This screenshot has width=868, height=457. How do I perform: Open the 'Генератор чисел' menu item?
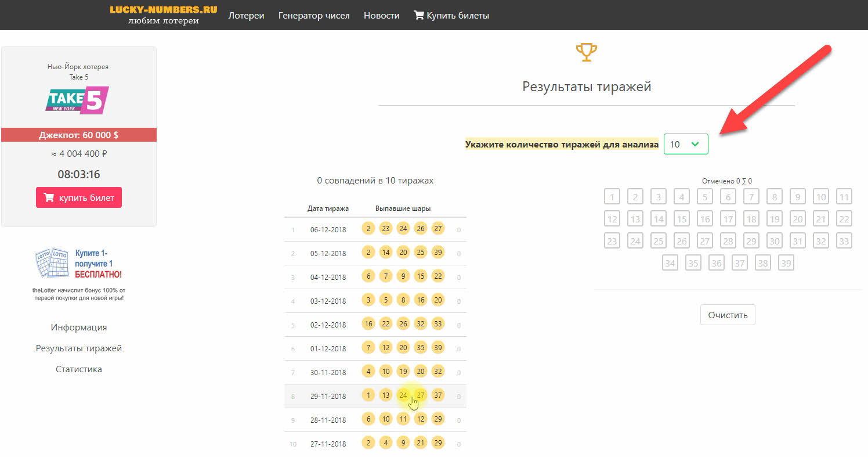click(x=314, y=15)
